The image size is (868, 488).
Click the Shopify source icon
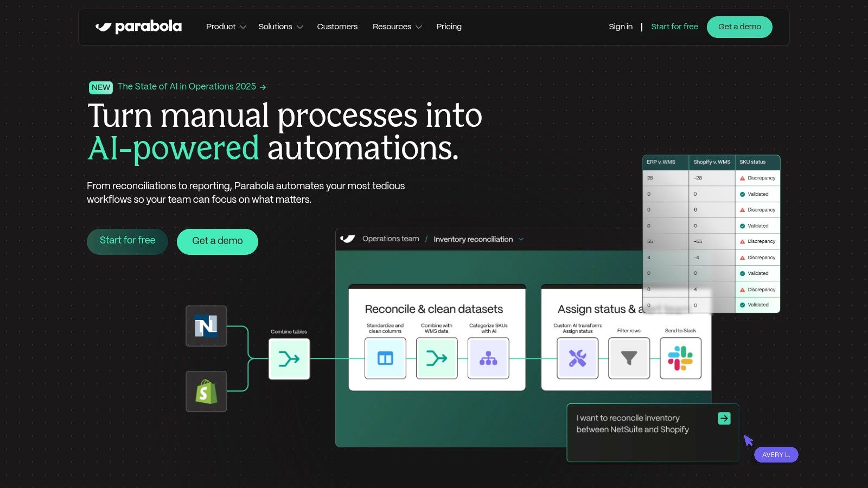[206, 391]
